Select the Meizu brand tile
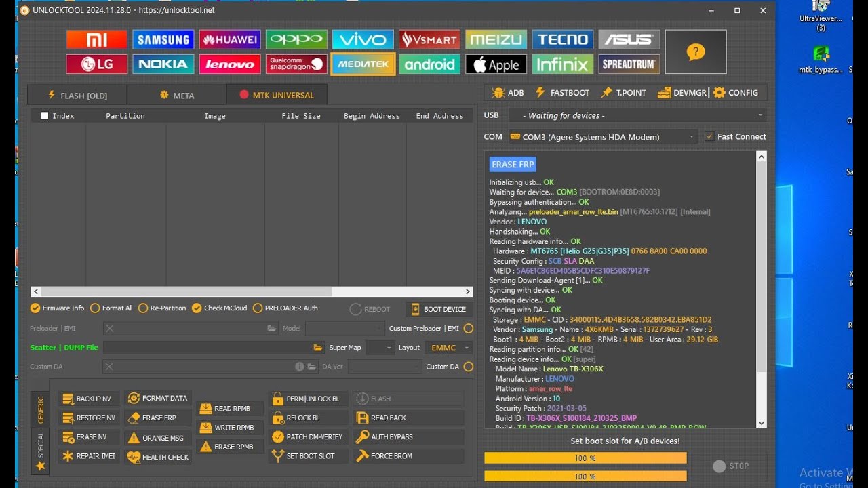868x488 pixels. [x=496, y=39]
